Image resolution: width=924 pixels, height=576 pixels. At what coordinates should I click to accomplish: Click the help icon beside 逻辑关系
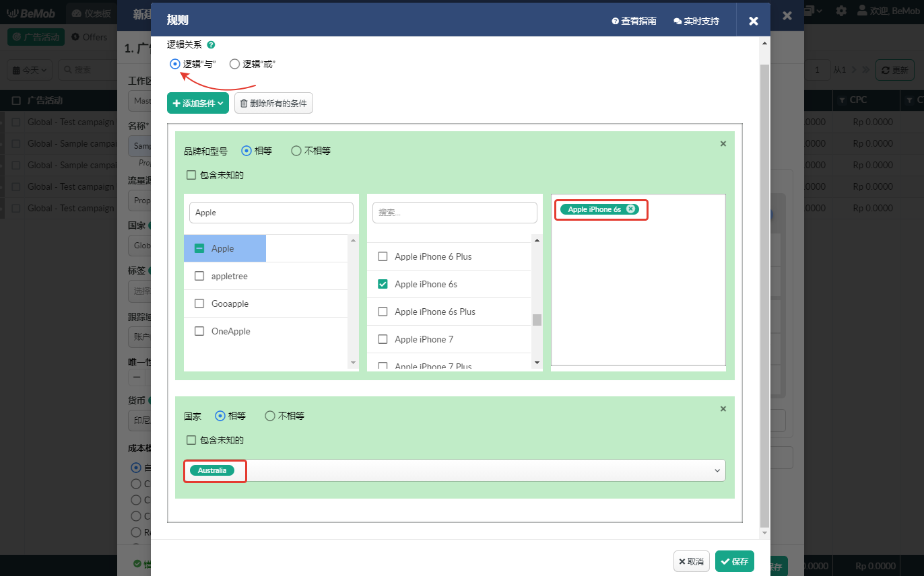tap(211, 45)
